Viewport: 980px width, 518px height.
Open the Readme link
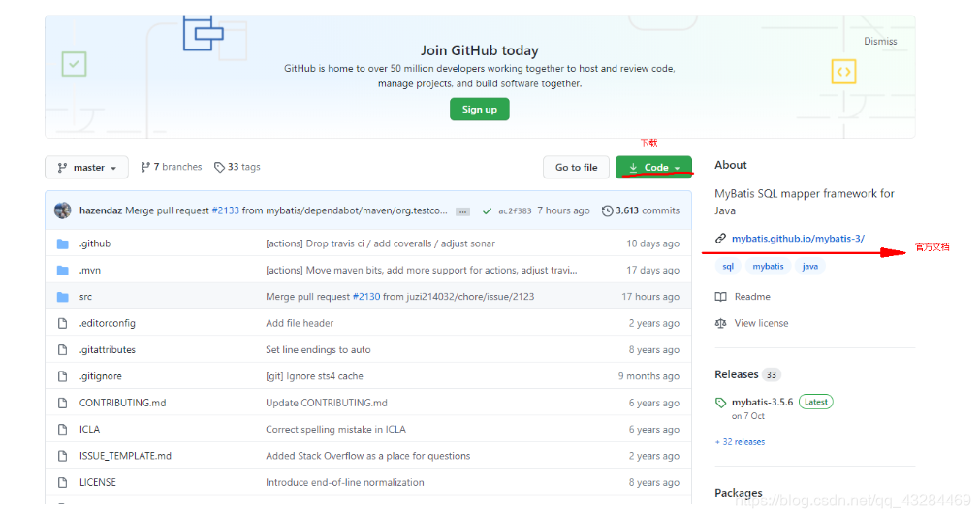pyautogui.click(x=752, y=297)
